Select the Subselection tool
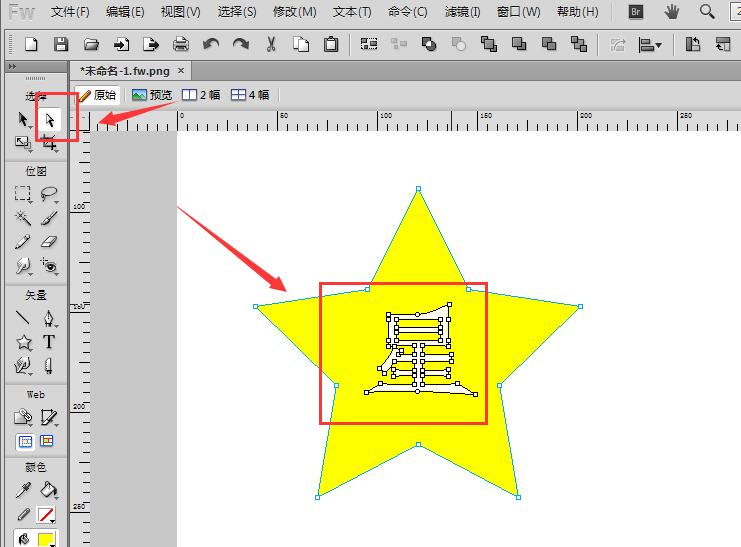Image resolution: width=741 pixels, height=547 pixels. [50, 120]
